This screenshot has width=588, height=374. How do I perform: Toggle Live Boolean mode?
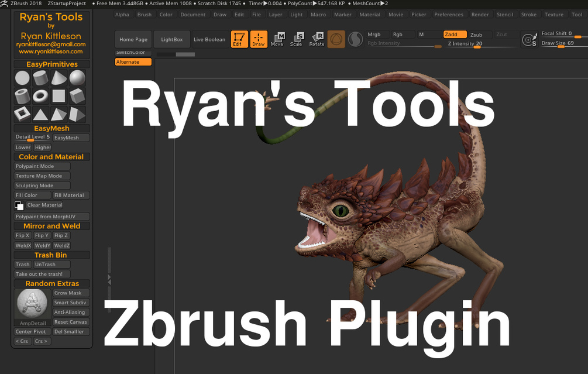209,39
